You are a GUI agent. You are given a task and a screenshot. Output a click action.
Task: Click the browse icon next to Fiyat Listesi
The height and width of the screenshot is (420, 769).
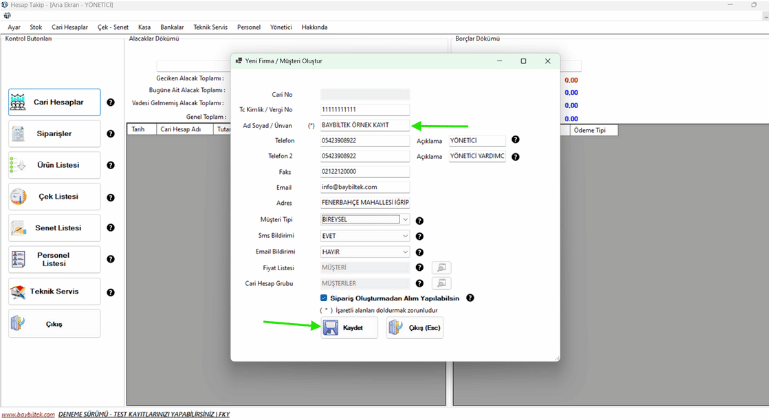(442, 268)
